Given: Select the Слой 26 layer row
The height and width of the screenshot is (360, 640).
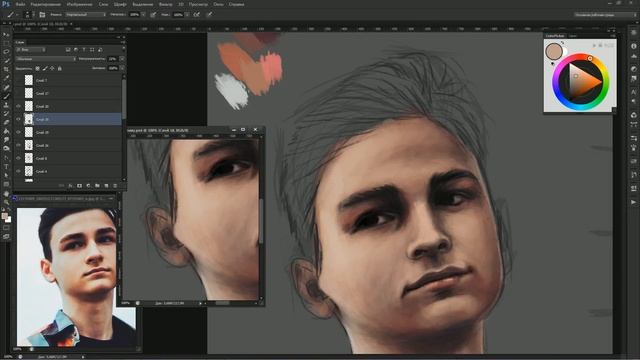Looking at the screenshot, I should click(68, 145).
